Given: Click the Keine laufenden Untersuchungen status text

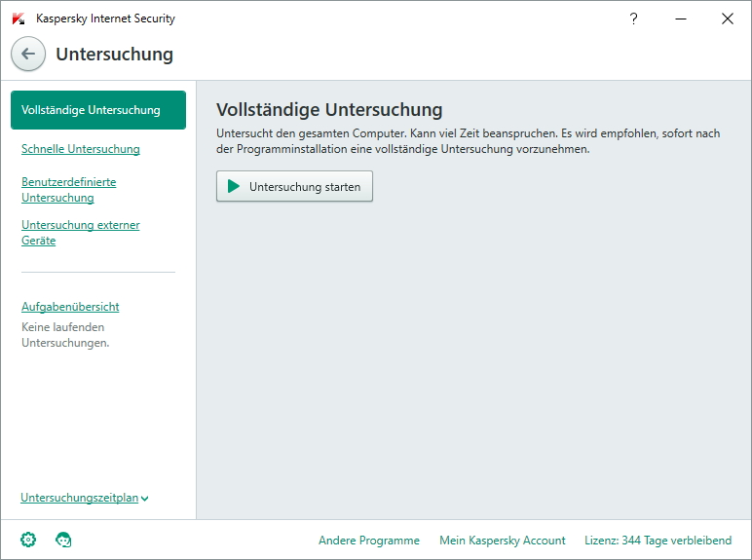Looking at the screenshot, I should 65,335.
